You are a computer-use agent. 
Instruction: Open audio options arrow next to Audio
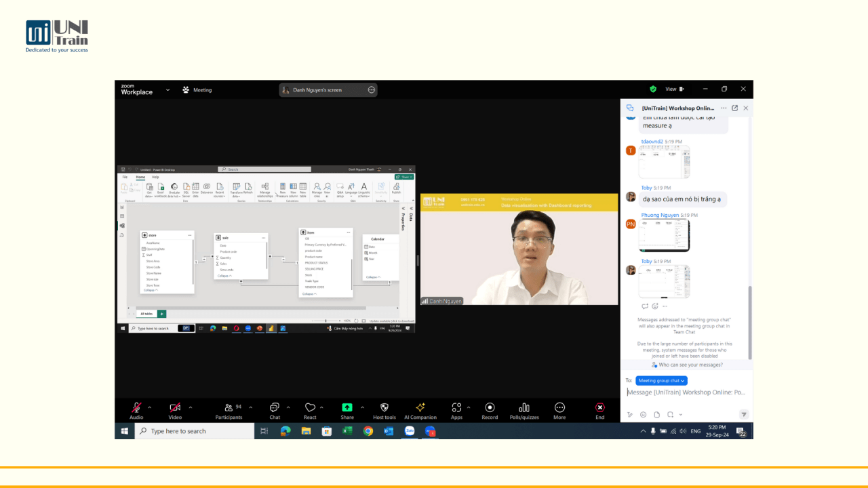150,407
